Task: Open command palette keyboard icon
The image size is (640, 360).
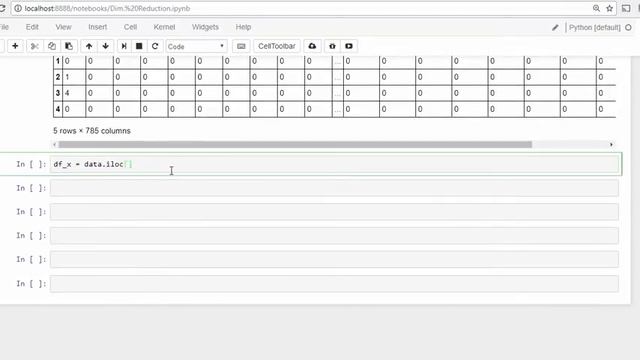Action: (241, 46)
